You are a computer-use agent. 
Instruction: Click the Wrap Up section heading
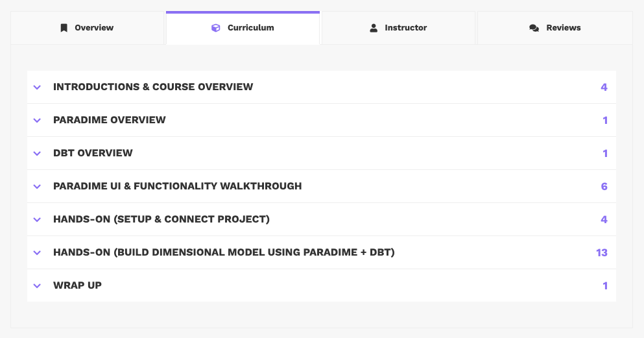tap(77, 285)
